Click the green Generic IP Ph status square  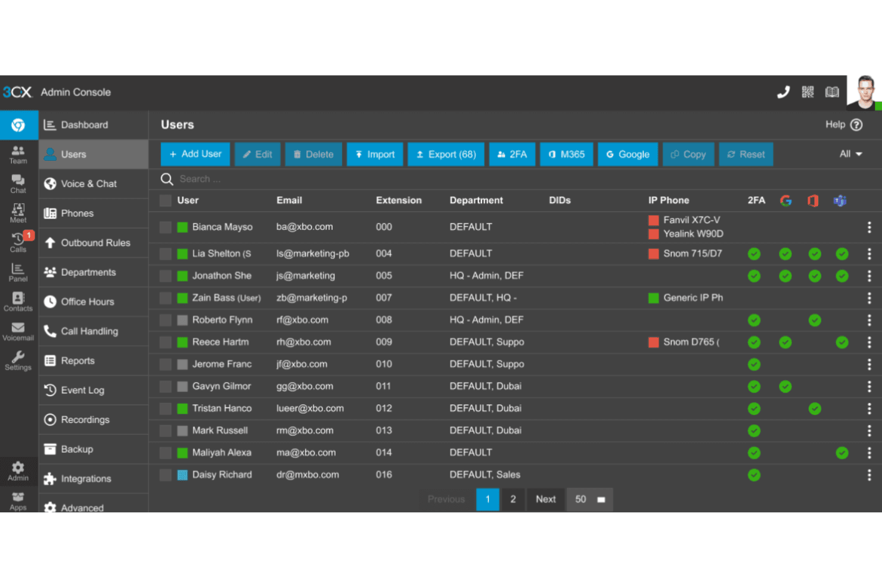click(654, 298)
